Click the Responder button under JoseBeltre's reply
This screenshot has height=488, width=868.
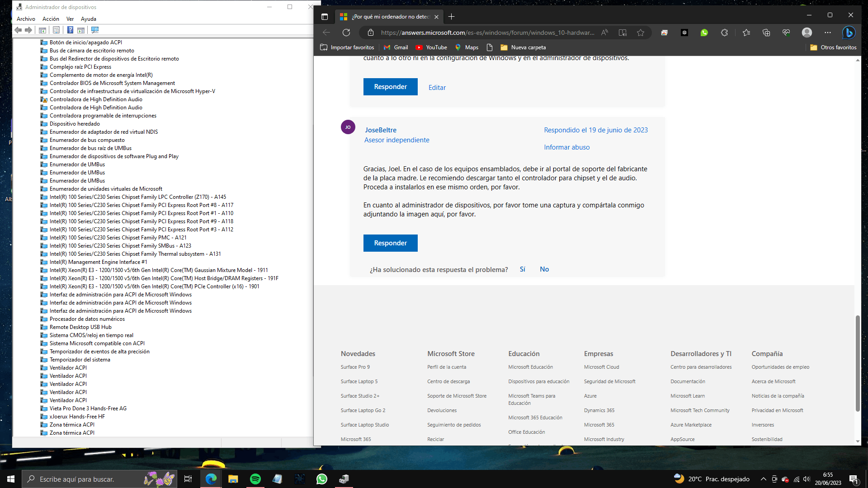390,243
